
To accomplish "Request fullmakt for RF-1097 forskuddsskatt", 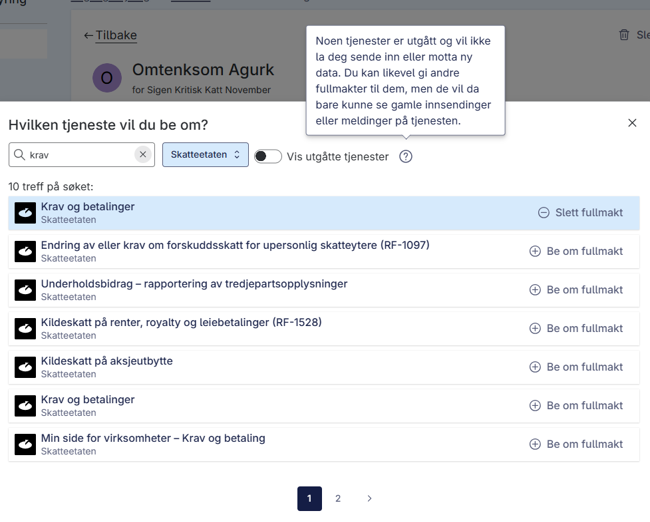I will click(576, 251).
